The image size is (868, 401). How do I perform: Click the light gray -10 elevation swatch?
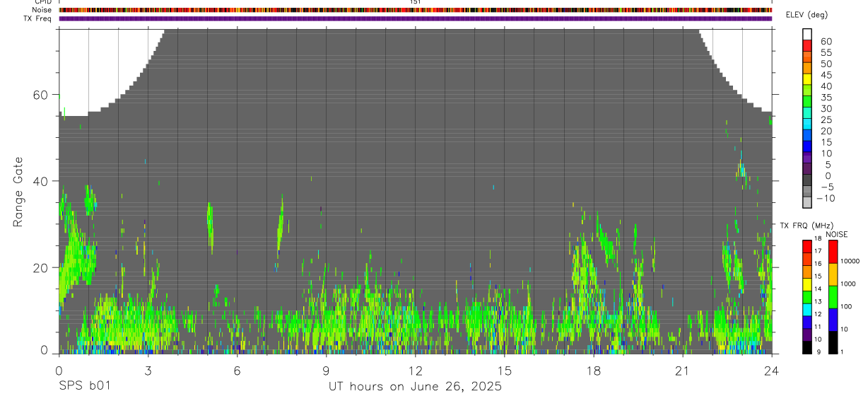pyautogui.click(x=807, y=203)
